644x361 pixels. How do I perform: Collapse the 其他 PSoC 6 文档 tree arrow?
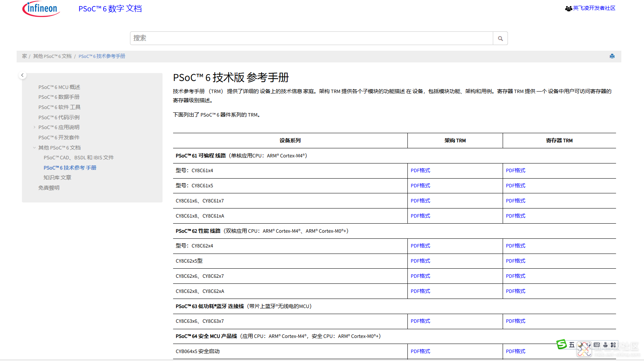click(x=34, y=148)
